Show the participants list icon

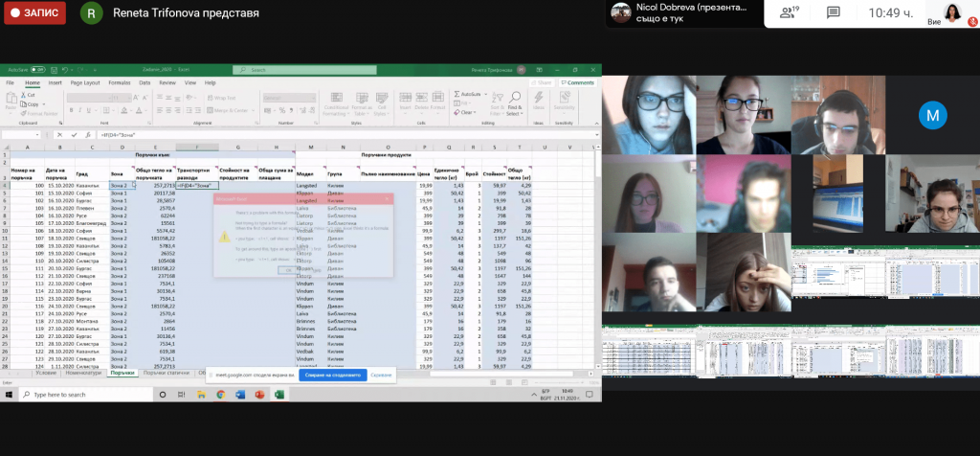(790, 12)
